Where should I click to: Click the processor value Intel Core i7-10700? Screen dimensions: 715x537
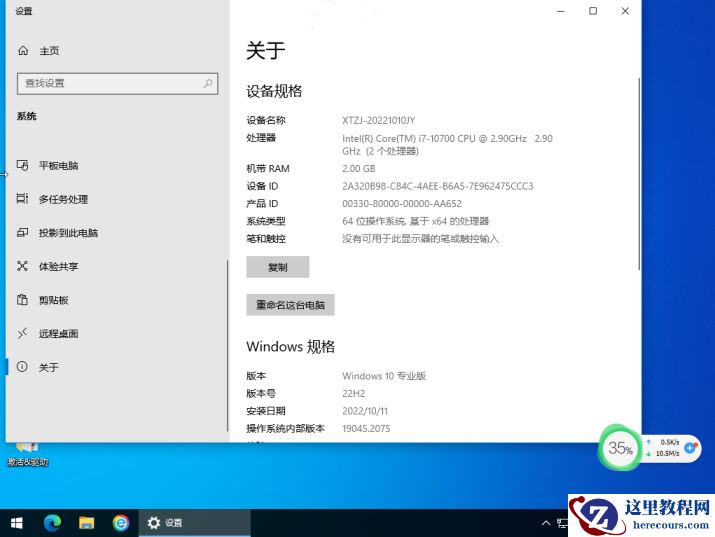[447, 145]
